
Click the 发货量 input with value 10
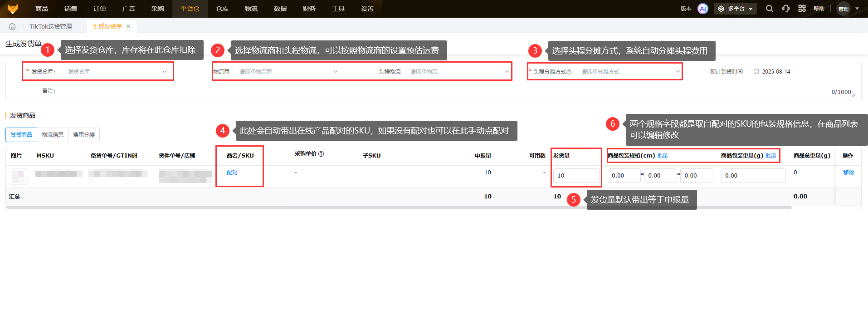tap(576, 176)
